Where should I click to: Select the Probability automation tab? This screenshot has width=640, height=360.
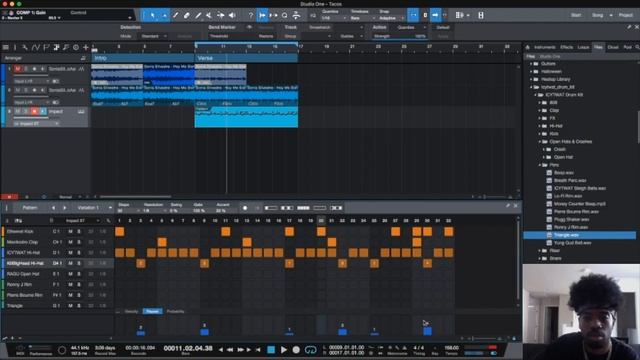[176, 311]
